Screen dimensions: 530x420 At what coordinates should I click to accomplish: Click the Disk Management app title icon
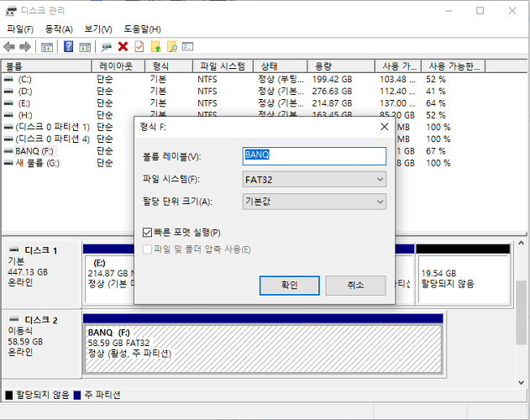11,11
